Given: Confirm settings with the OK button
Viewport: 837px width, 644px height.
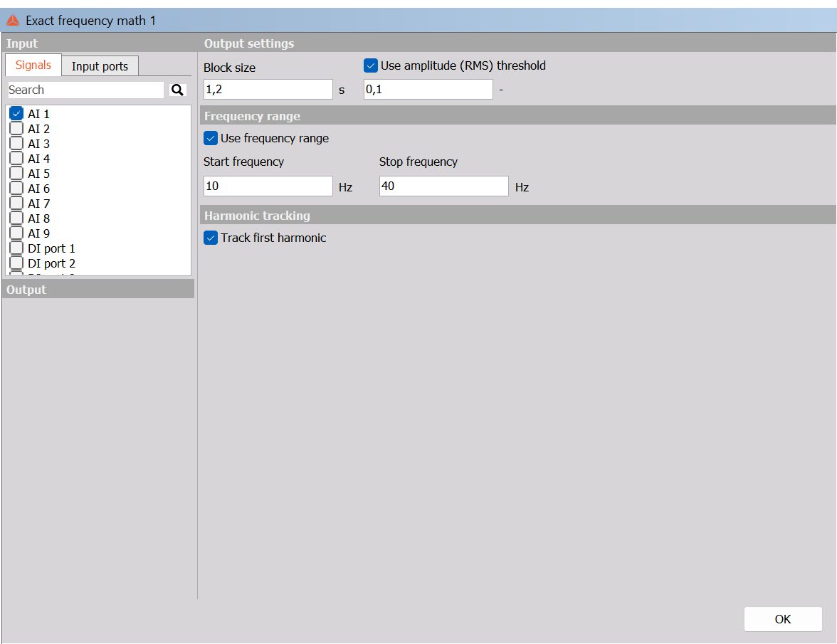Looking at the screenshot, I should tap(783, 619).
